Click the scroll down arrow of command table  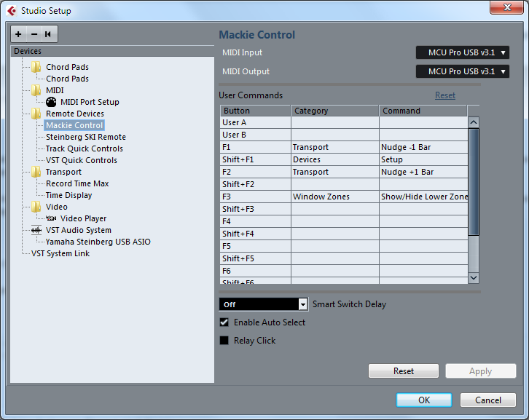[474, 278]
